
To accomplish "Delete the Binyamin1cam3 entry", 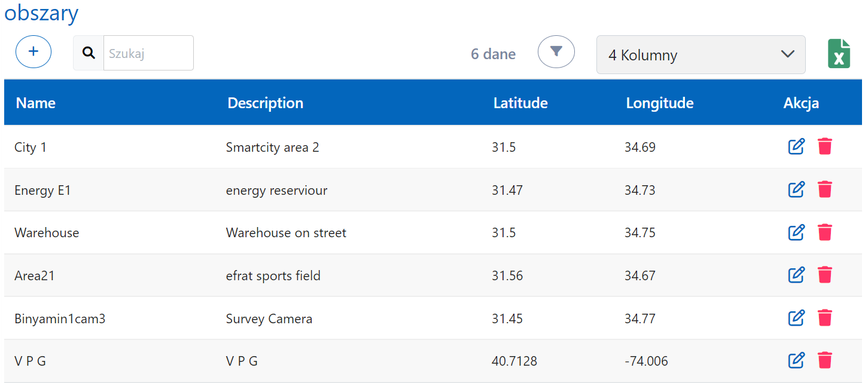I will [x=825, y=318].
